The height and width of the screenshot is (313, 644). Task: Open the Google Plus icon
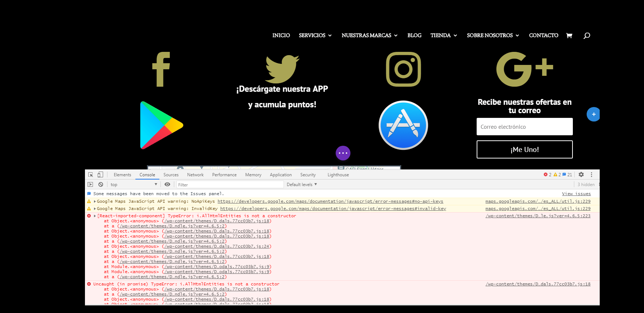coord(525,69)
